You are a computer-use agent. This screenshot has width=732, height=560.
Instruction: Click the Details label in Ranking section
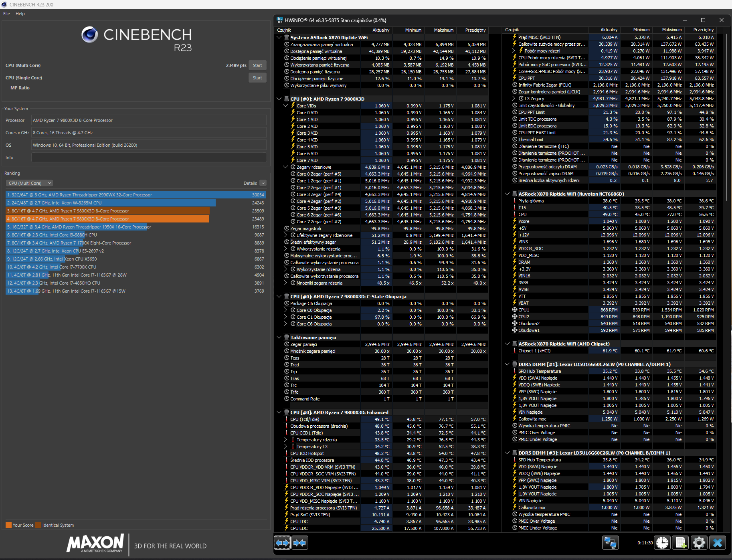pos(250,183)
